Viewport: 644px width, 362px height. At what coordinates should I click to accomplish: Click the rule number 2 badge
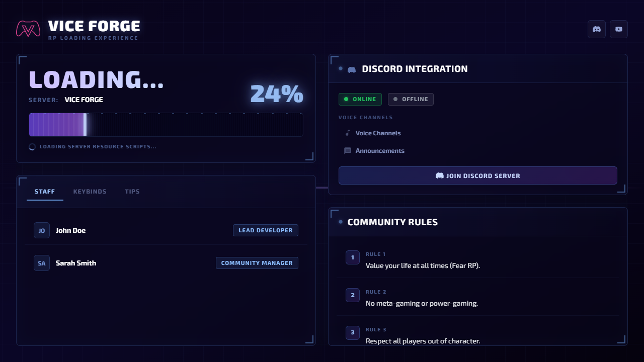[x=353, y=295]
